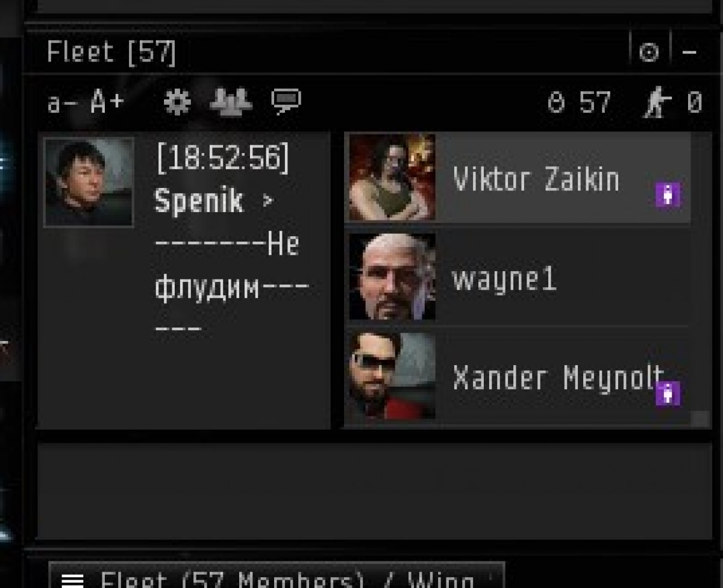Click the chat bubble icon

pos(286,102)
